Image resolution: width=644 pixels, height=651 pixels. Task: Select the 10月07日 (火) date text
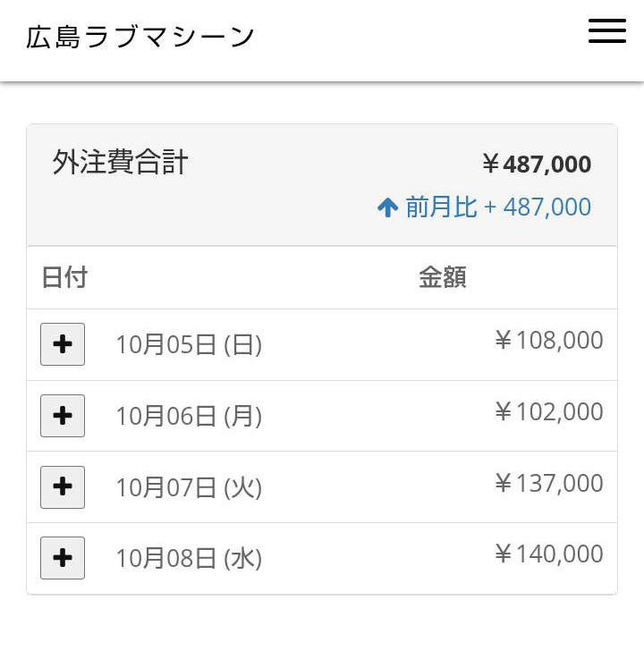(188, 487)
